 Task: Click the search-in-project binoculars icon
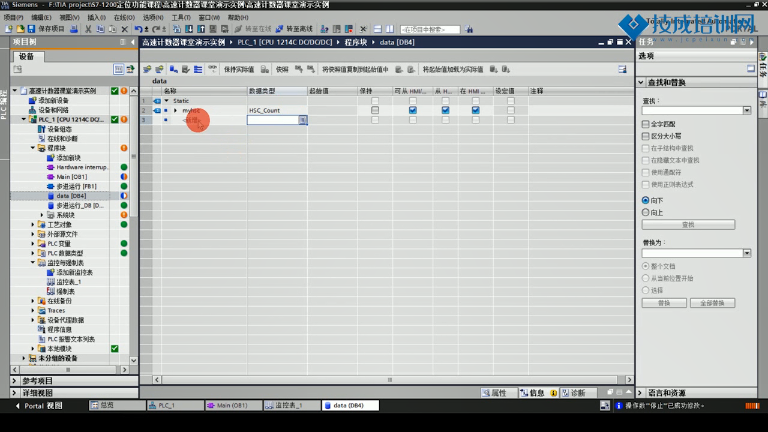[469, 29]
